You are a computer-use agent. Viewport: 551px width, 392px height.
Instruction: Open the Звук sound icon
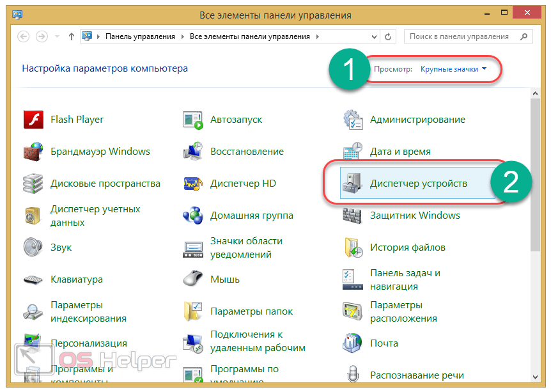point(33,247)
